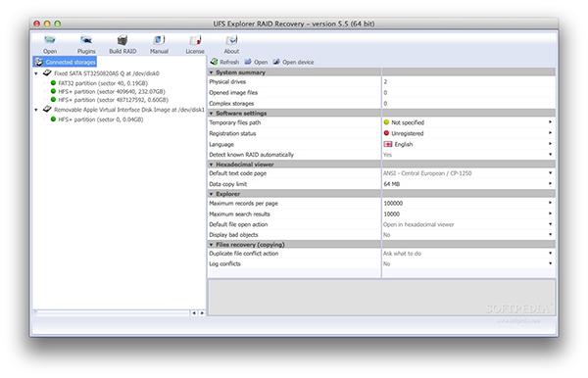Collapse the Fixed SATA ST3250820AS drive node

36,73
